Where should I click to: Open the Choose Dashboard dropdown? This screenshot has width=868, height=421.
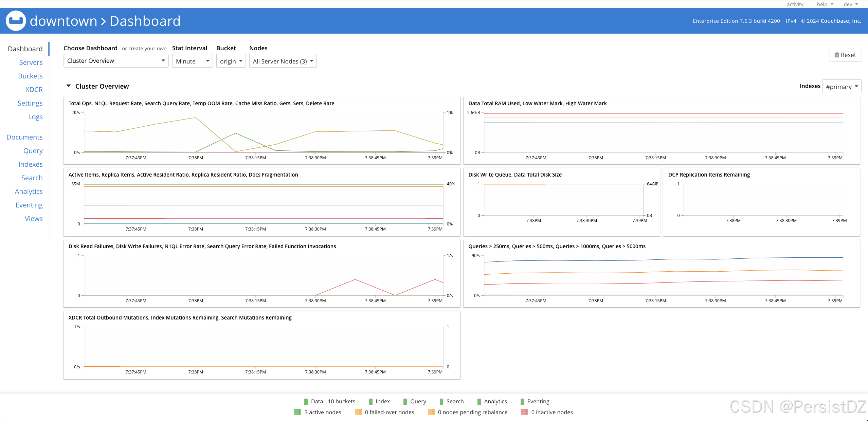pos(116,61)
